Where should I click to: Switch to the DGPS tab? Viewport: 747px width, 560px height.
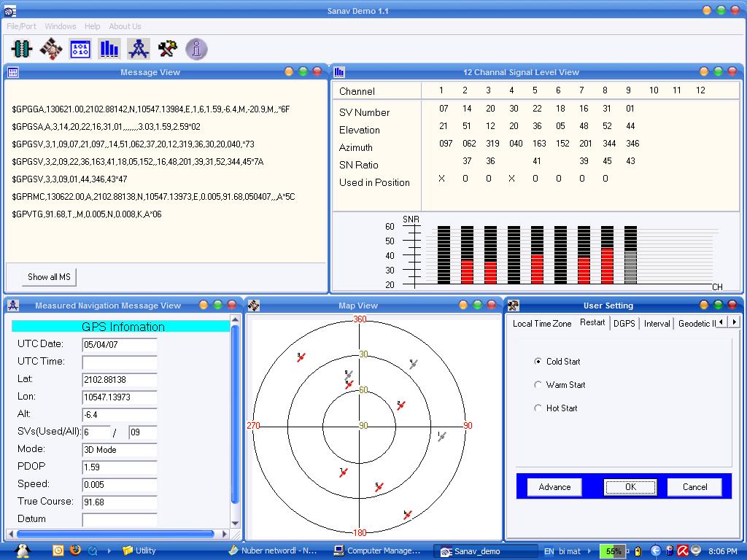coord(624,323)
